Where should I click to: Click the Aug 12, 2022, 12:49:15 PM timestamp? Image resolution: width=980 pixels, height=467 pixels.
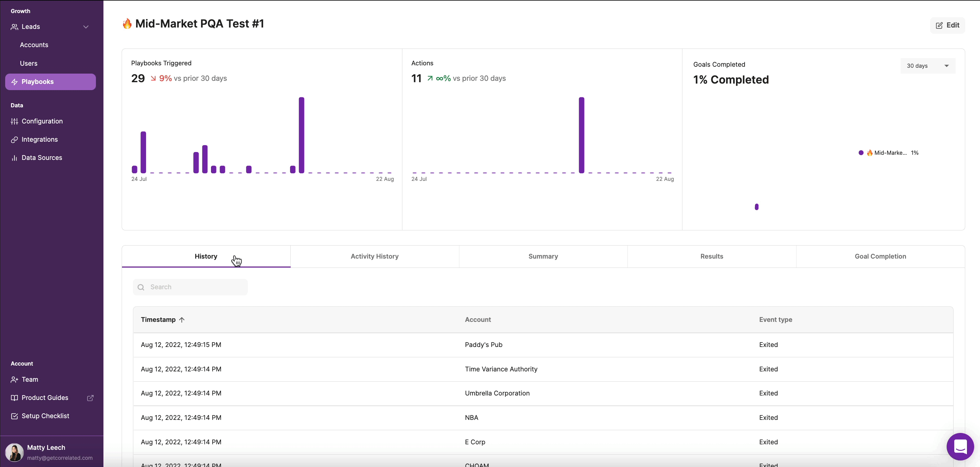click(181, 345)
